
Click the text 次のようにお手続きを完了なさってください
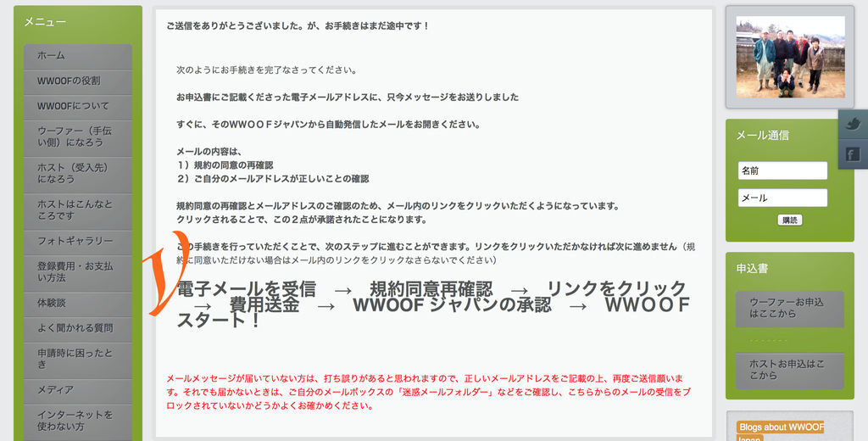(266, 70)
